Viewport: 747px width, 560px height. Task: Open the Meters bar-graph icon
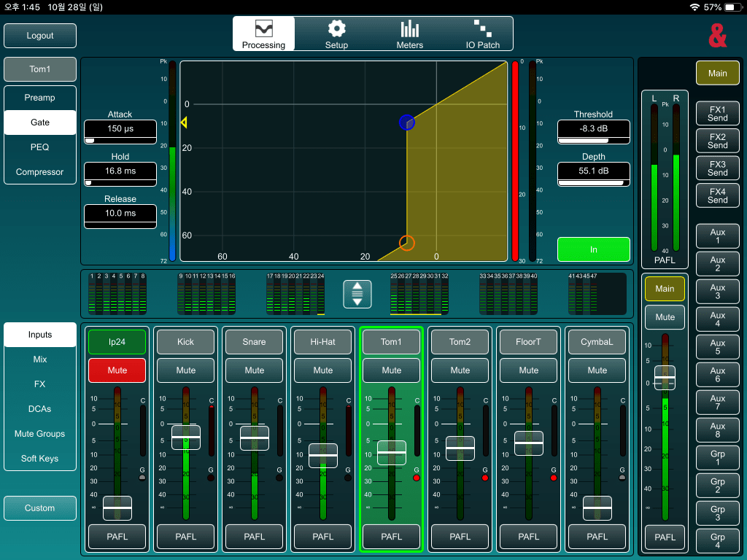click(409, 29)
